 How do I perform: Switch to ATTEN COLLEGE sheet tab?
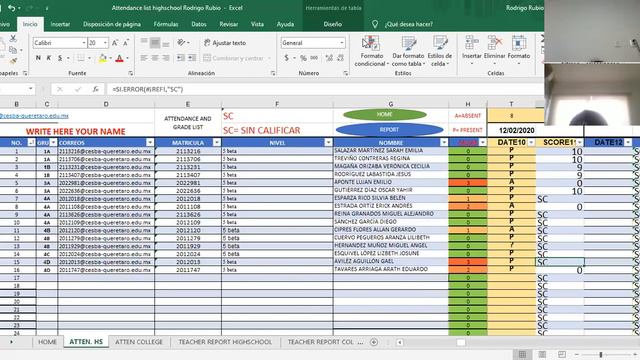[x=139, y=342]
